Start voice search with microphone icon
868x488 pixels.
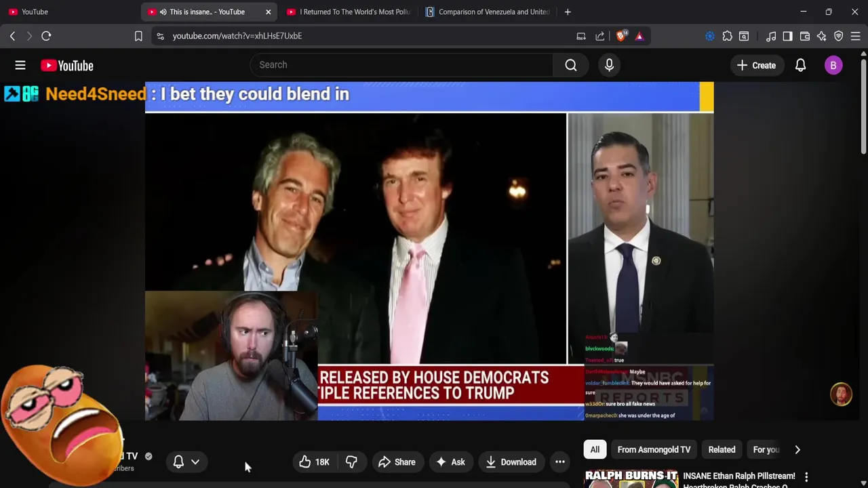tap(609, 65)
